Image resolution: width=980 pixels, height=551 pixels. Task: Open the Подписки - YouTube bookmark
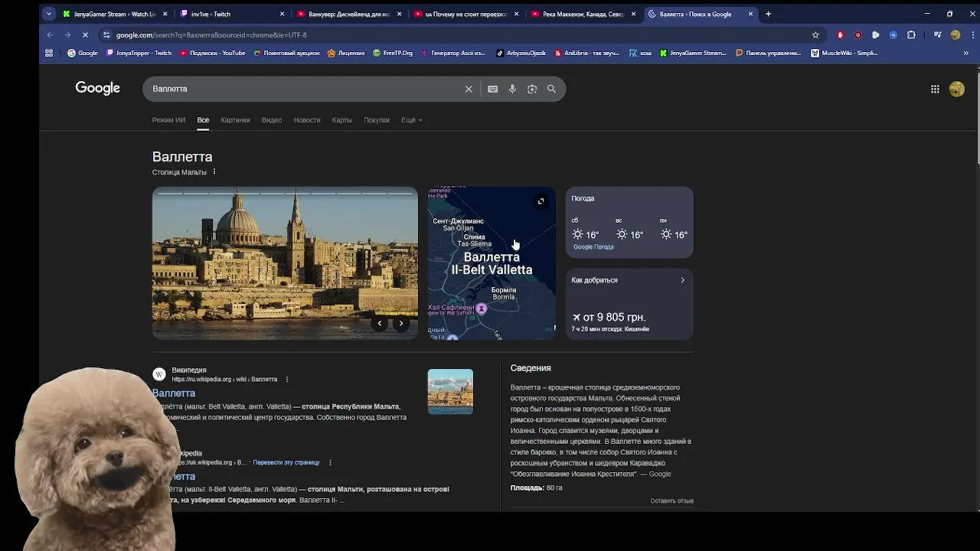[x=212, y=53]
